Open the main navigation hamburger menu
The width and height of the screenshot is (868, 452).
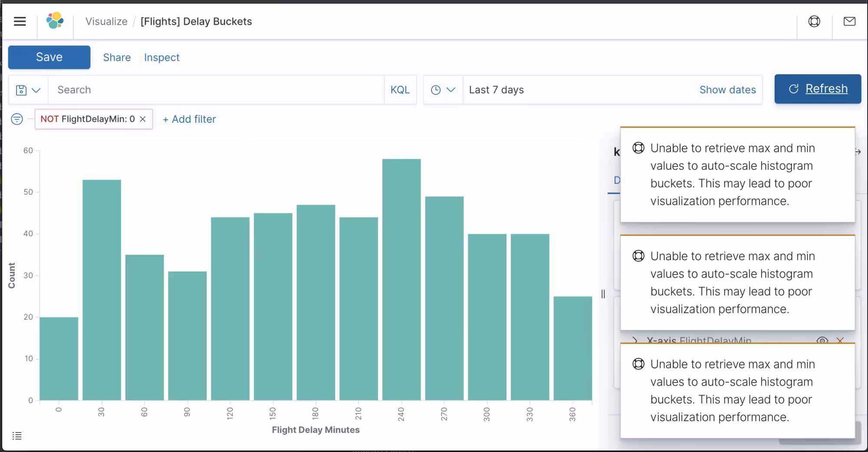[x=20, y=21]
